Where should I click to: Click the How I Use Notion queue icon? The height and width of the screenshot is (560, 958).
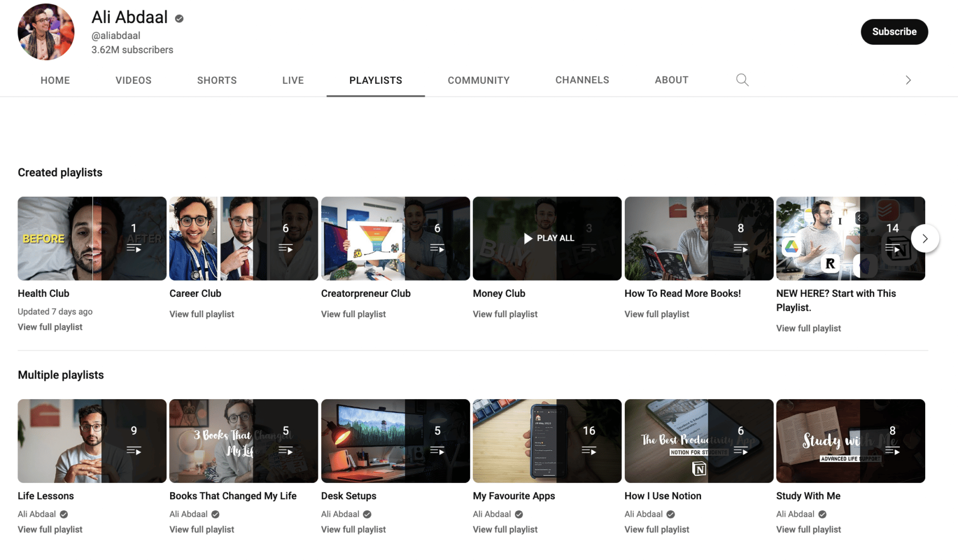(741, 451)
